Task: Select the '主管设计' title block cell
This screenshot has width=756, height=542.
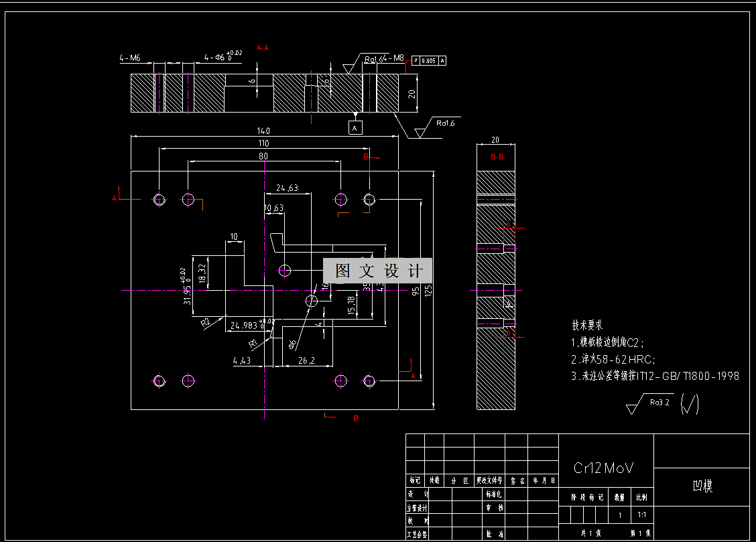Action: click(417, 508)
